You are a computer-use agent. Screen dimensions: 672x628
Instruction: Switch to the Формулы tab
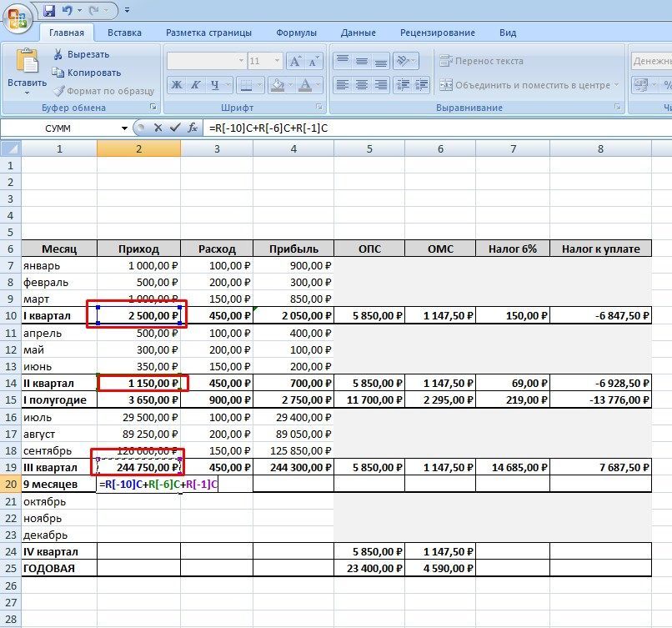click(x=296, y=33)
